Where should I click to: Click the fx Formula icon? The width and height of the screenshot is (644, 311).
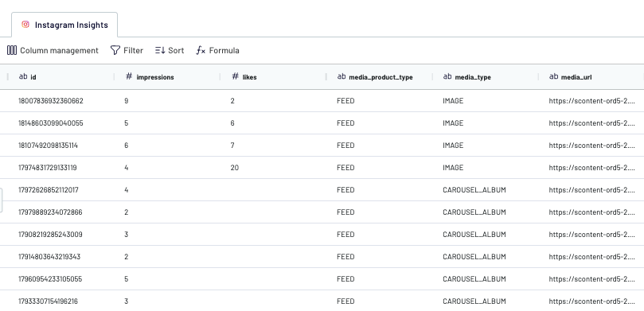(x=201, y=50)
